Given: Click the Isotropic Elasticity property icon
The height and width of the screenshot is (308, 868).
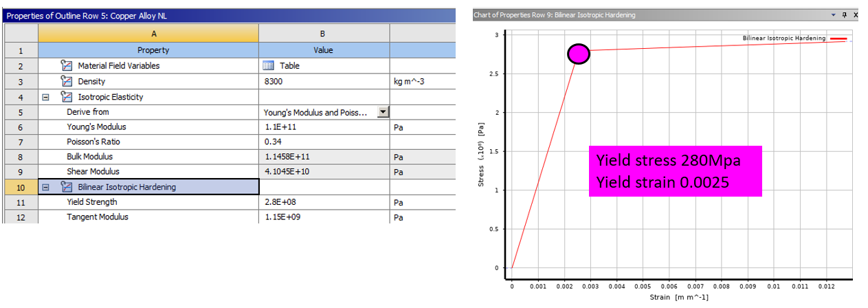Looking at the screenshot, I should pos(67,97).
